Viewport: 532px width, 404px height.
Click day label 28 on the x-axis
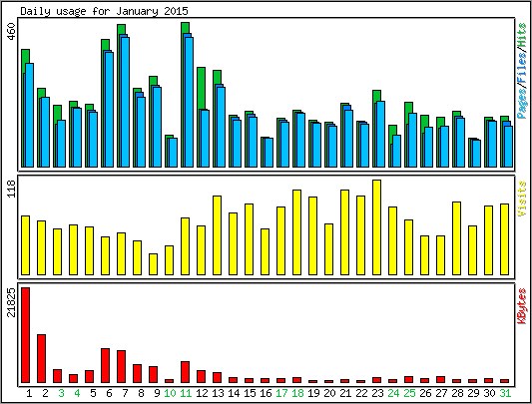tap(457, 393)
